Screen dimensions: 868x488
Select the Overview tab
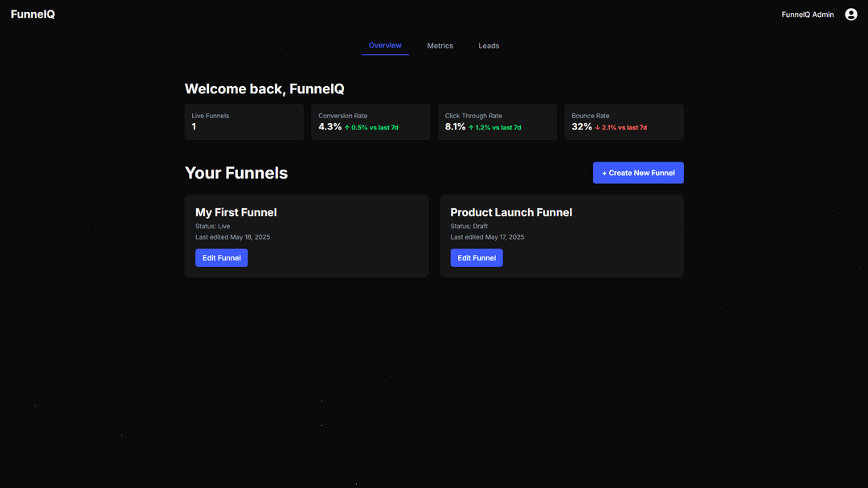(x=385, y=46)
